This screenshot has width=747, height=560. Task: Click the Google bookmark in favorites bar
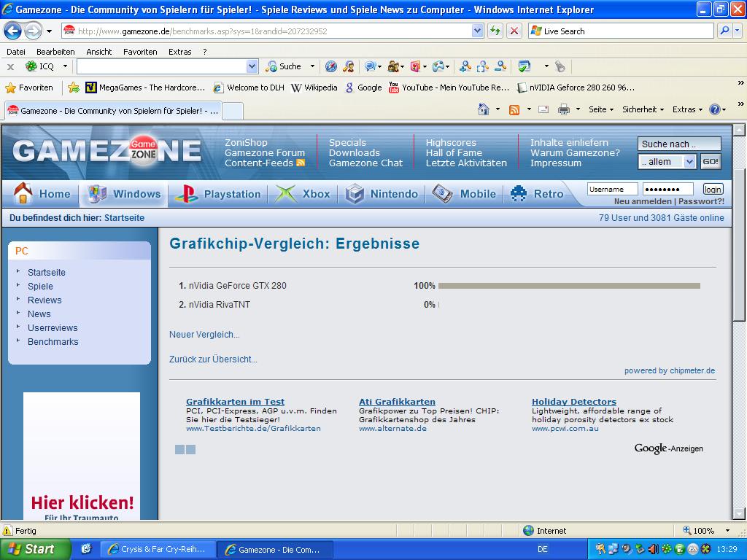[x=363, y=87]
